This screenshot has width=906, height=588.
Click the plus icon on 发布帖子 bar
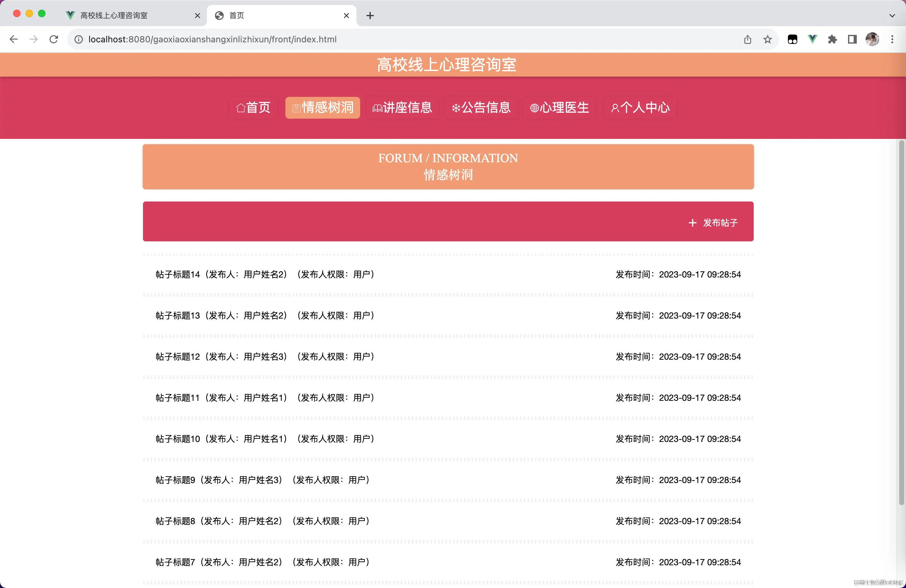pos(693,223)
